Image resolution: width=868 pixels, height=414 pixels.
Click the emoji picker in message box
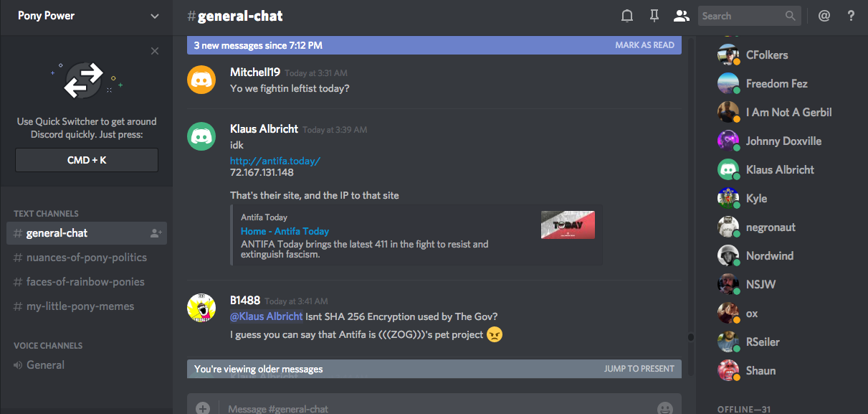(665, 408)
